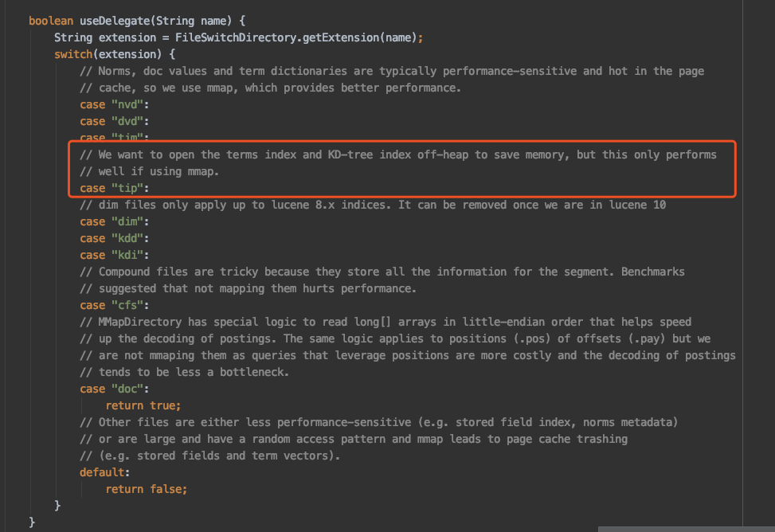
Task: Click the FileSwitchDirectory class reference
Action: [237, 37]
